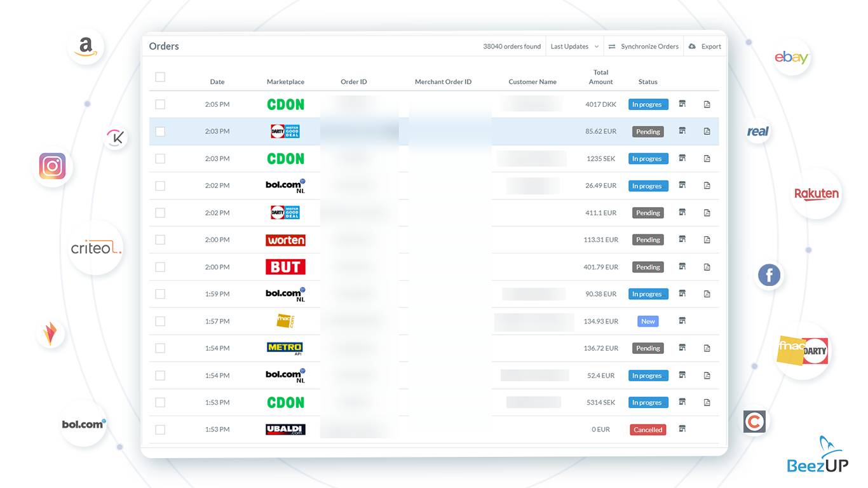Click the store icon in the cancelled 0 EUR row
The width and height of the screenshot is (868, 488).
[682, 429]
